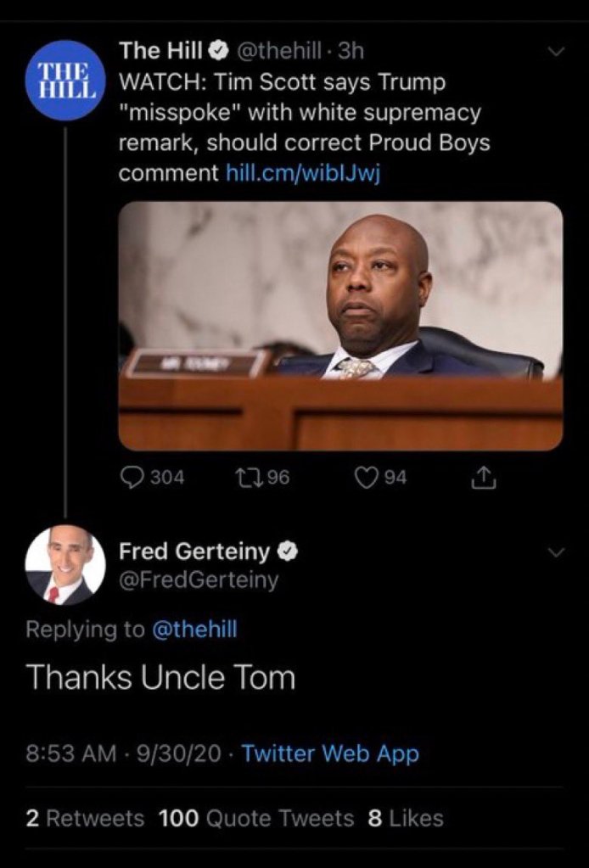The height and width of the screenshot is (868, 589).
Task: Click verified badge next to Fred Gerteiny
Action: point(287,552)
